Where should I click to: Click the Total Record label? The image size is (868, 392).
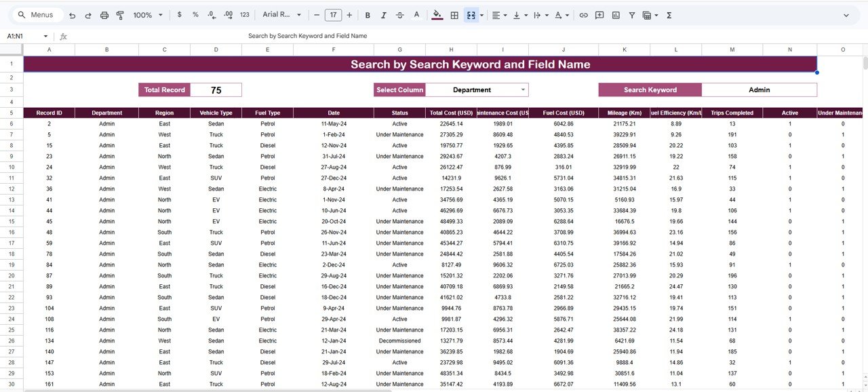(164, 89)
